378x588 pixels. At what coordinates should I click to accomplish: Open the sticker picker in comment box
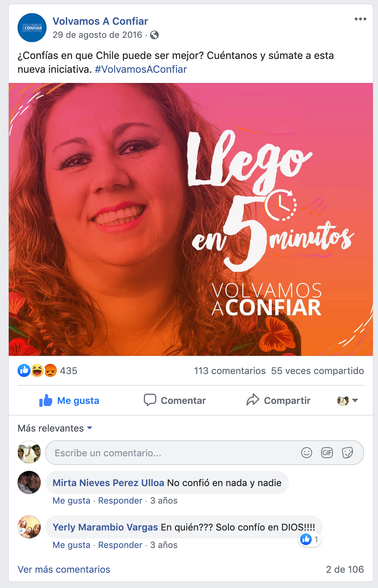pyautogui.click(x=347, y=453)
